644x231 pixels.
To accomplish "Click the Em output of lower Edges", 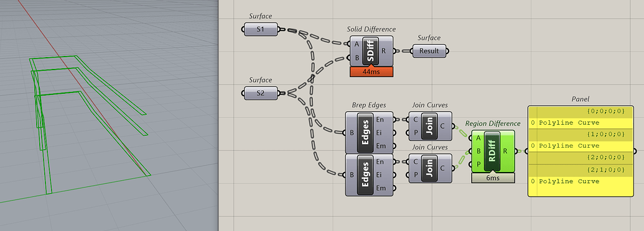I will point(395,188).
